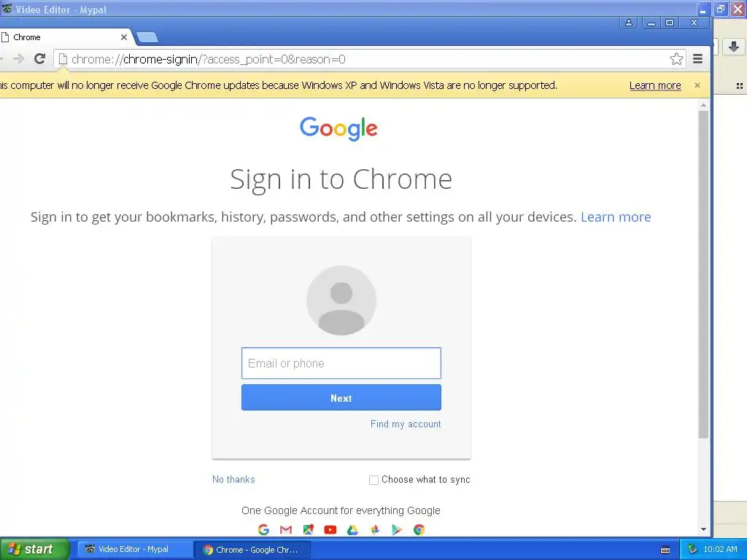747x560 pixels.
Task: Click the No thanks link
Action: pyautogui.click(x=233, y=480)
